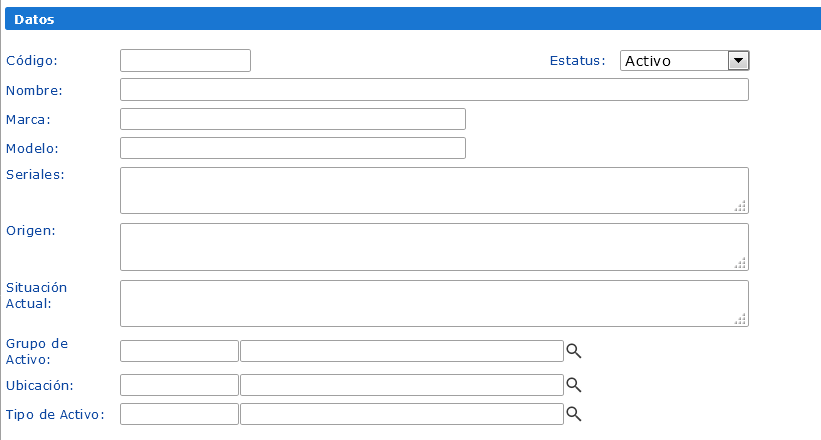Click the Origen text area resize handle
Screen dimensions: 821x440
tap(741, 263)
